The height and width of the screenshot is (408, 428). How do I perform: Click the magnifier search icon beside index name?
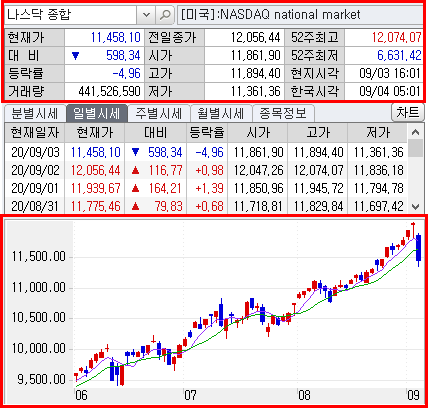pos(165,15)
